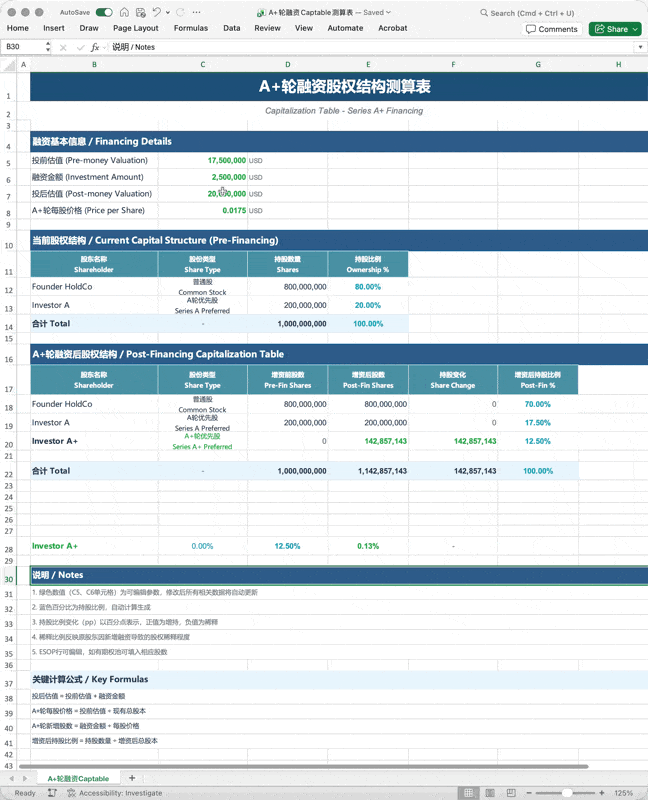Open the Insert ribbon tab

click(54, 28)
